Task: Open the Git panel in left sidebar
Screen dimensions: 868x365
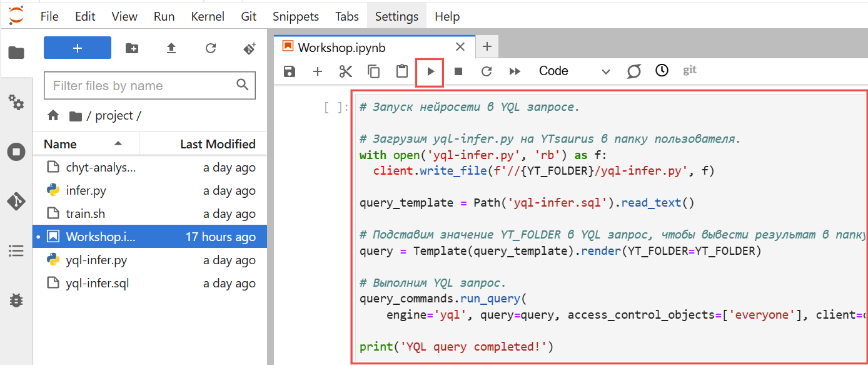Action: coord(16,202)
